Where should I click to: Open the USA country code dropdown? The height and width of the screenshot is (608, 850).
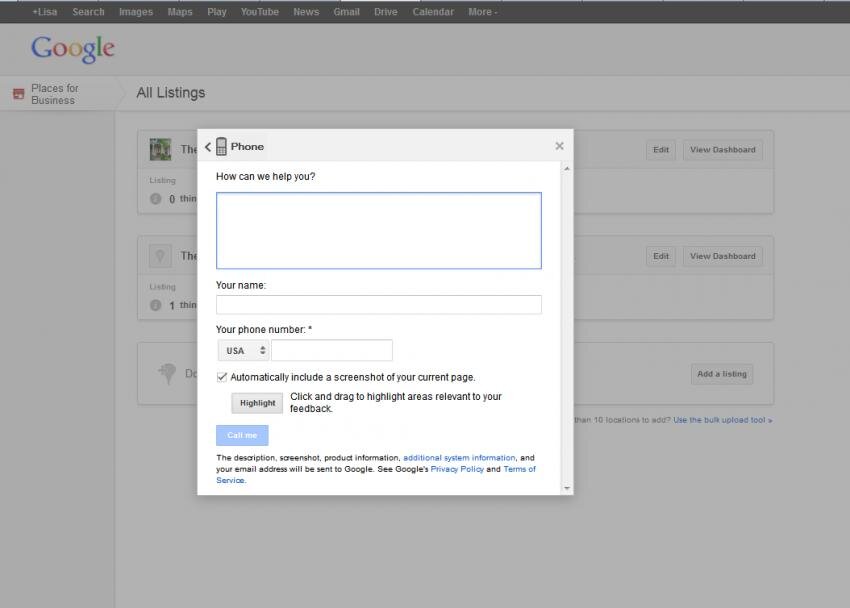tap(243, 351)
